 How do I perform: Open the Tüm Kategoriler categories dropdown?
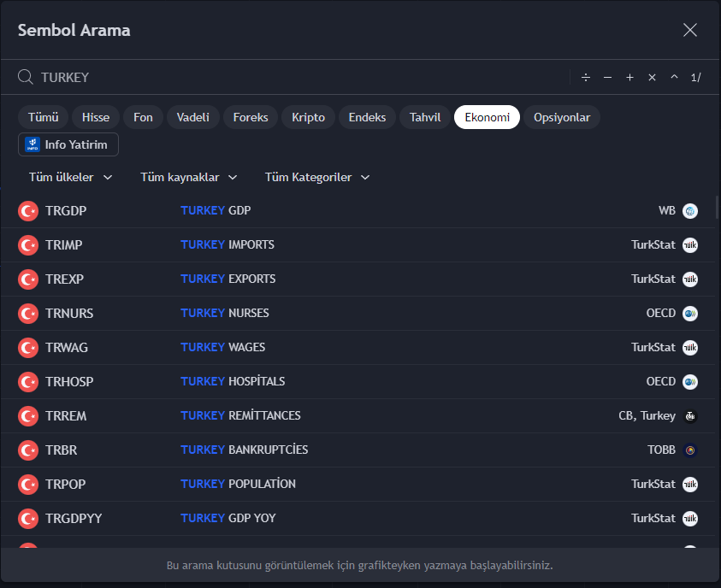tap(317, 177)
